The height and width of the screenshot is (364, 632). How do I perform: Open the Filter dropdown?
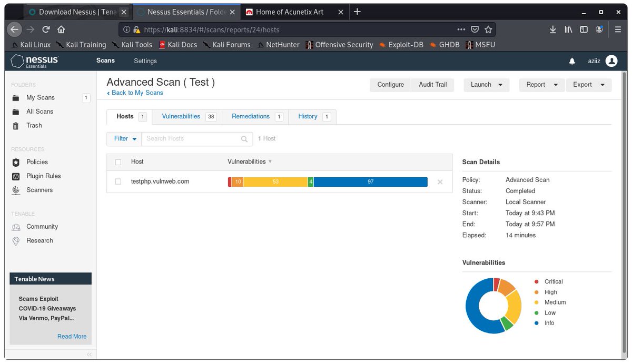pyautogui.click(x=124, y=139)
